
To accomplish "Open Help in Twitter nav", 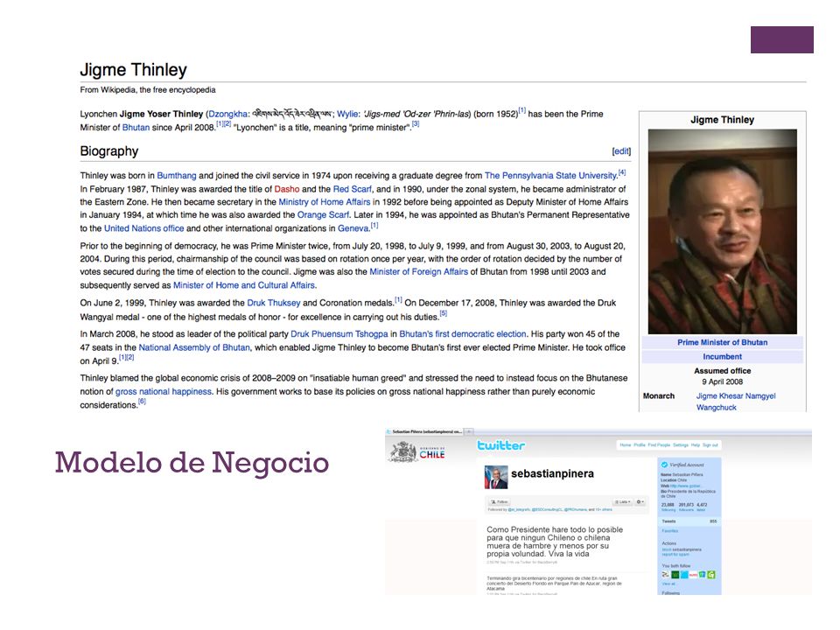I will [696, 444].
